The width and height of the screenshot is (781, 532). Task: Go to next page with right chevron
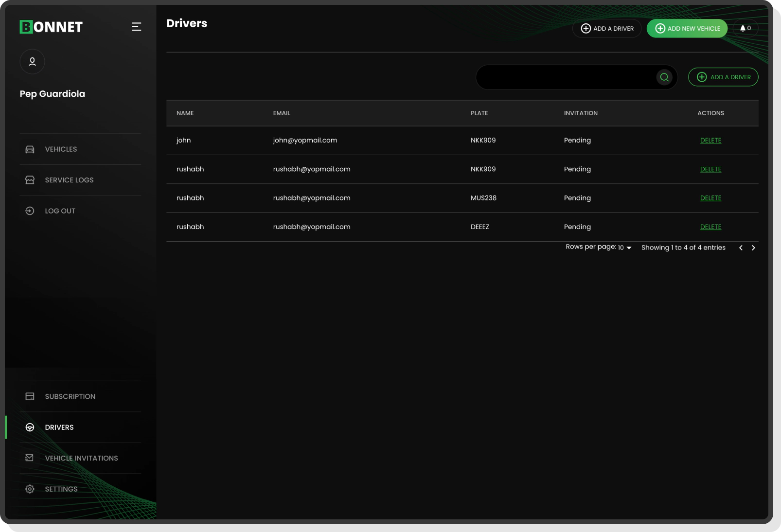tap(753, 248)
